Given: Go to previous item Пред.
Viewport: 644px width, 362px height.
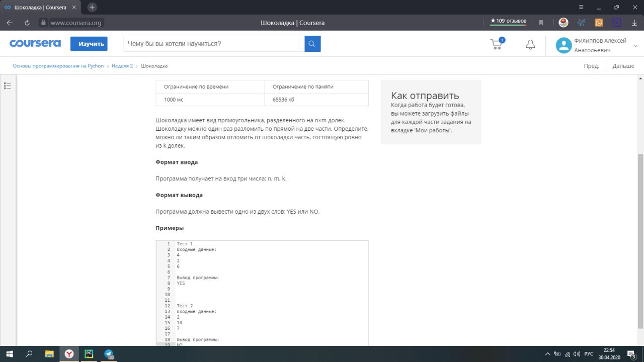Looking at the screenshot, I should [x=591, y=66].
